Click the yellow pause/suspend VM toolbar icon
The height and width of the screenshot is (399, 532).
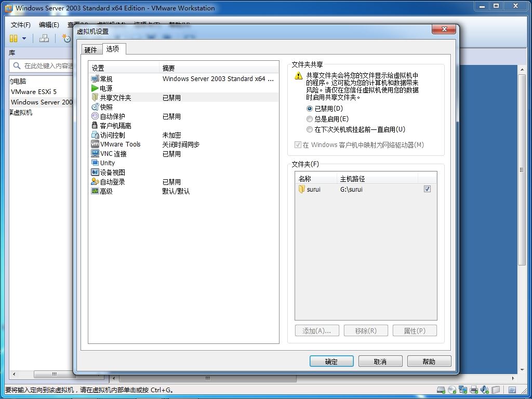click(x=13, y=38)
